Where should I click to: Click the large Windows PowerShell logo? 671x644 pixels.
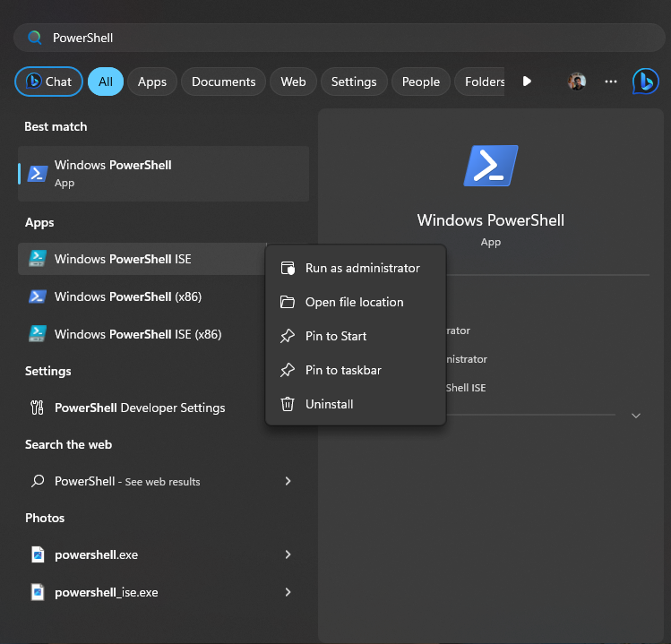[x=491, y=166]
